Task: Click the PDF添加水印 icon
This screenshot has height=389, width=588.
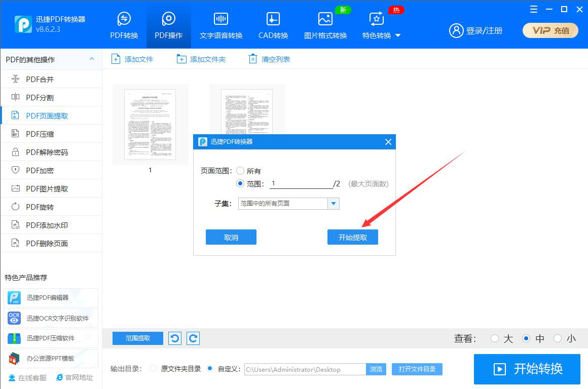Action: 15,225
